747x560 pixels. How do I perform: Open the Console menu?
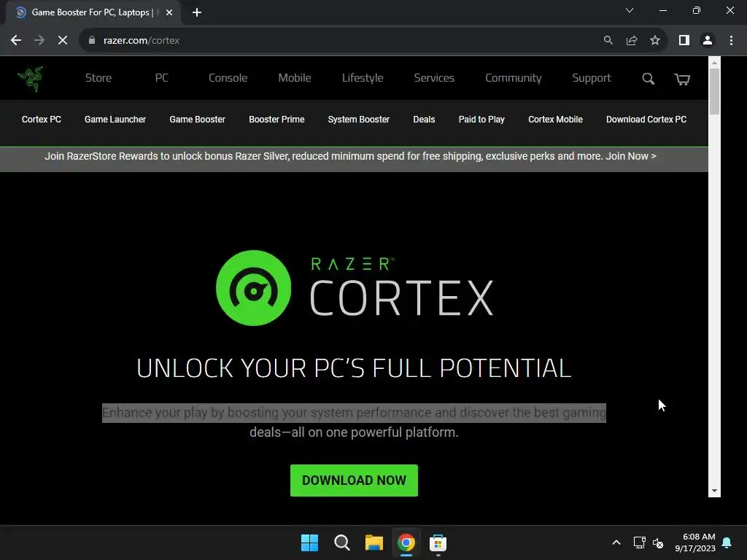pyautogui.click(x=228, y=78)
